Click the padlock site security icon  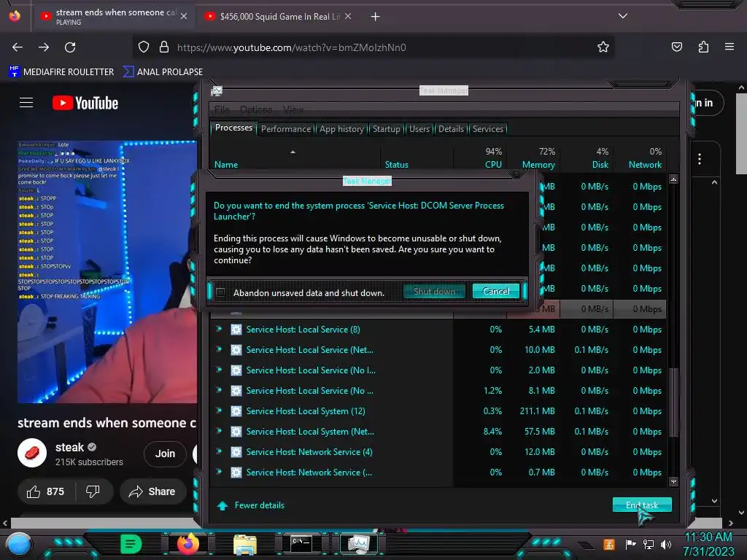coord(164,47)
